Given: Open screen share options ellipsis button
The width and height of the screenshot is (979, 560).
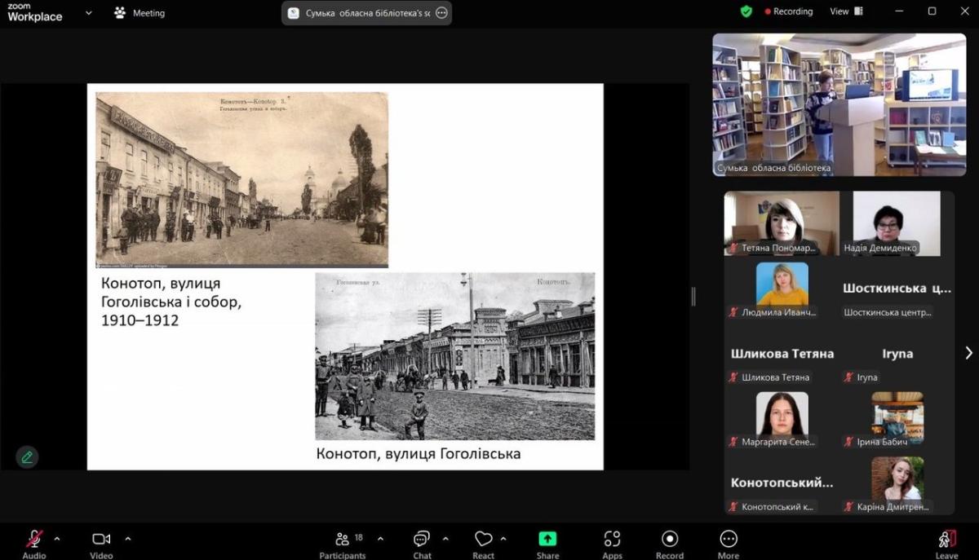Looking at the screenshot, I should pos(441,13).
